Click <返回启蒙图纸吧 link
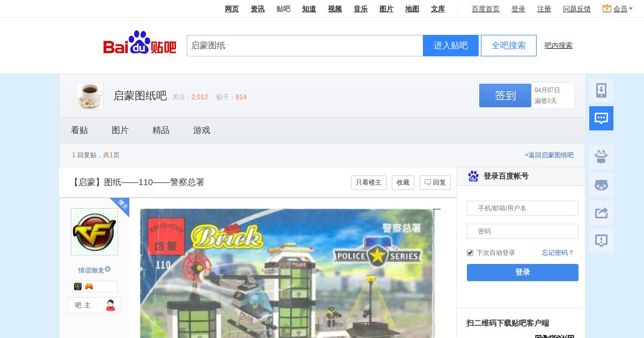 pos(549,155)
